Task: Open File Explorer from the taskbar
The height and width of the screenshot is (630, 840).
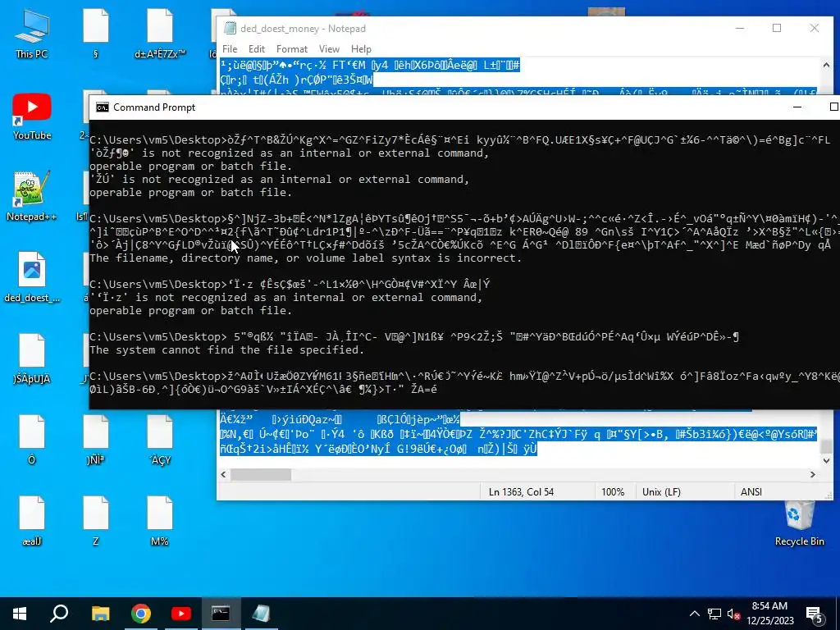Action: [100, 614]
